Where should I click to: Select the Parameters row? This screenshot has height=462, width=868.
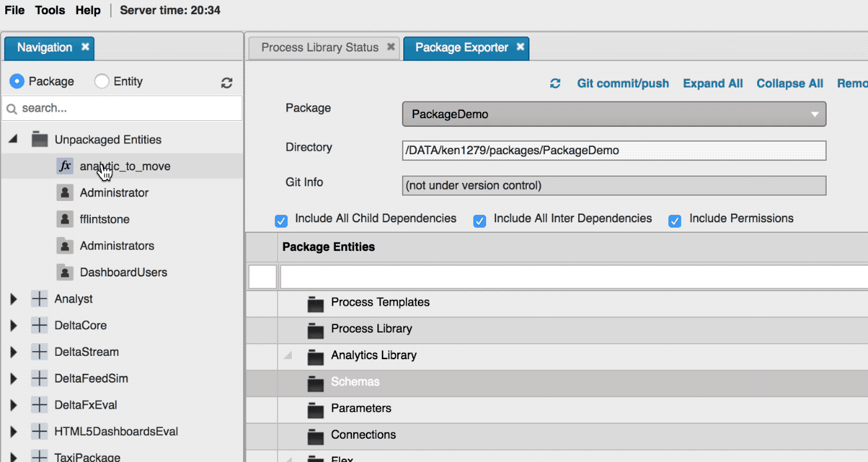click(x=557, y=409)
